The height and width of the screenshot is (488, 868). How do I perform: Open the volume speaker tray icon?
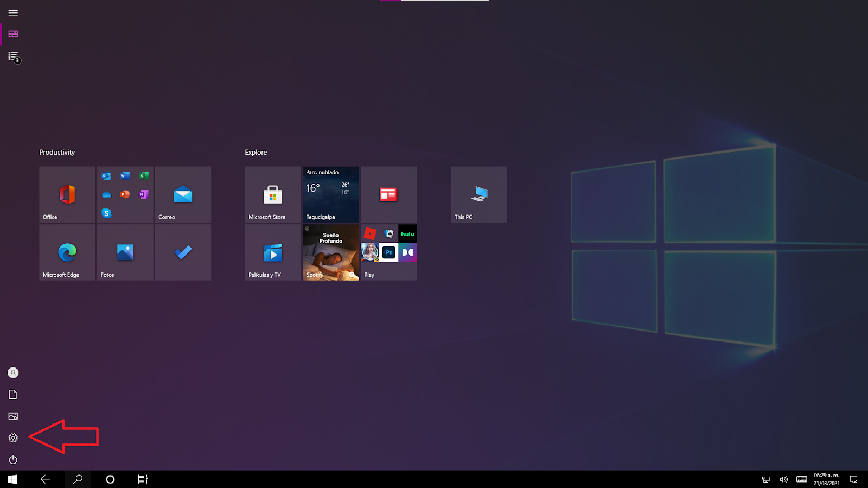click(x=783, y=479)
